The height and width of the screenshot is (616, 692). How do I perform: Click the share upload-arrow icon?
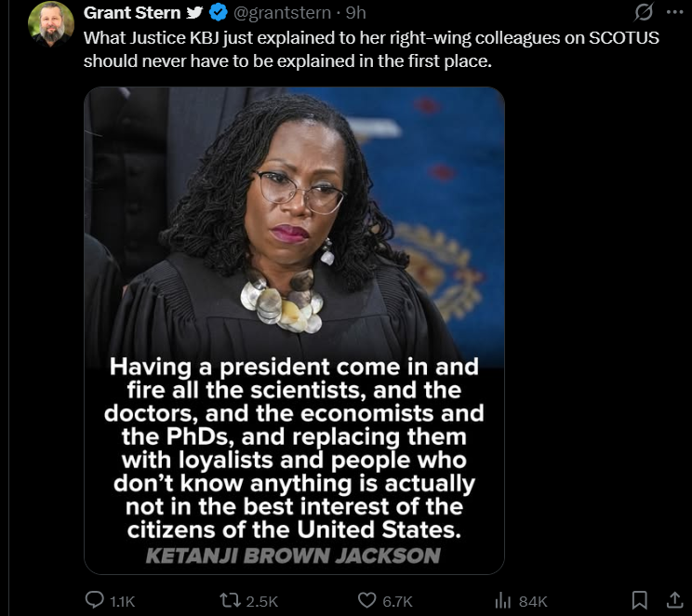tap(674, 600)
